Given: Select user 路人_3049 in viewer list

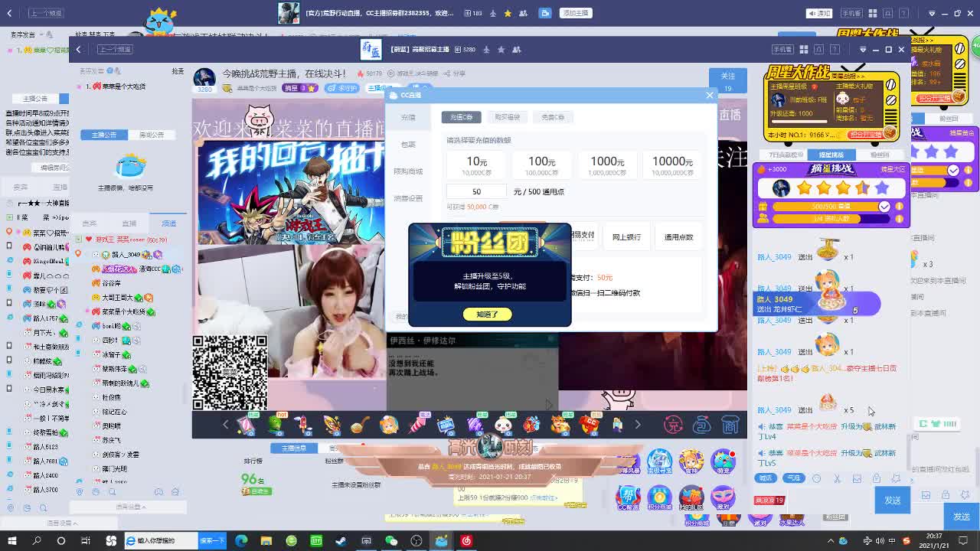Looking at the screenshot, I should 126,254.
